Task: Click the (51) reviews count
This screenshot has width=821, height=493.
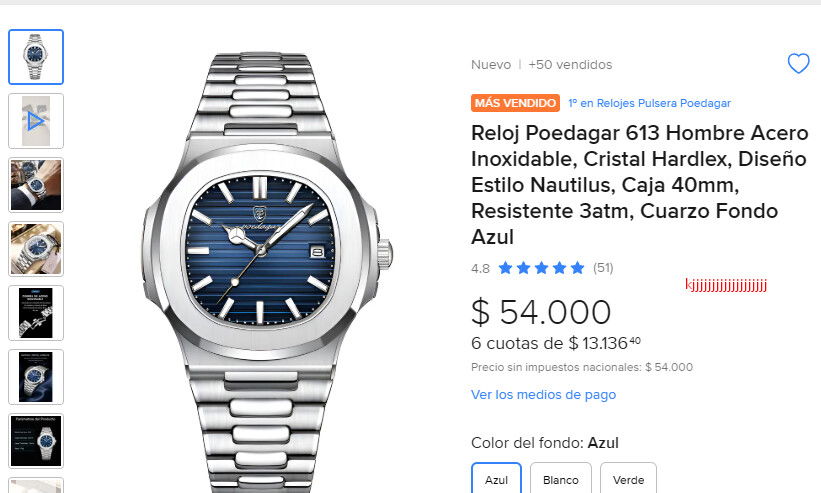Action: [x=603, y=268]
